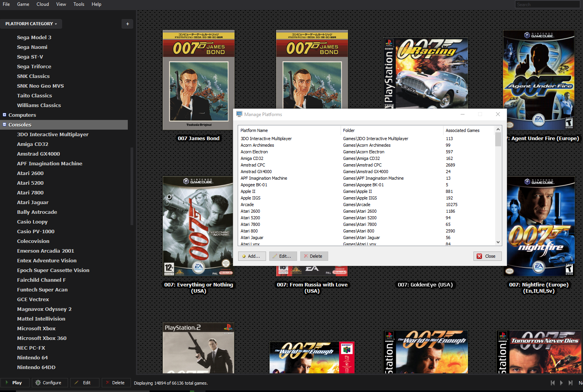Select Colecovision in sidebar

pos(33,241)
